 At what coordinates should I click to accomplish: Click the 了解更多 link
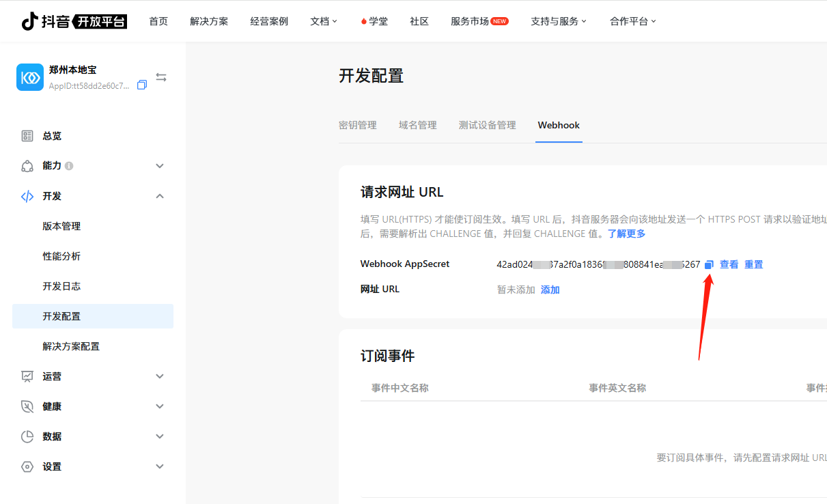pos(627,234)
